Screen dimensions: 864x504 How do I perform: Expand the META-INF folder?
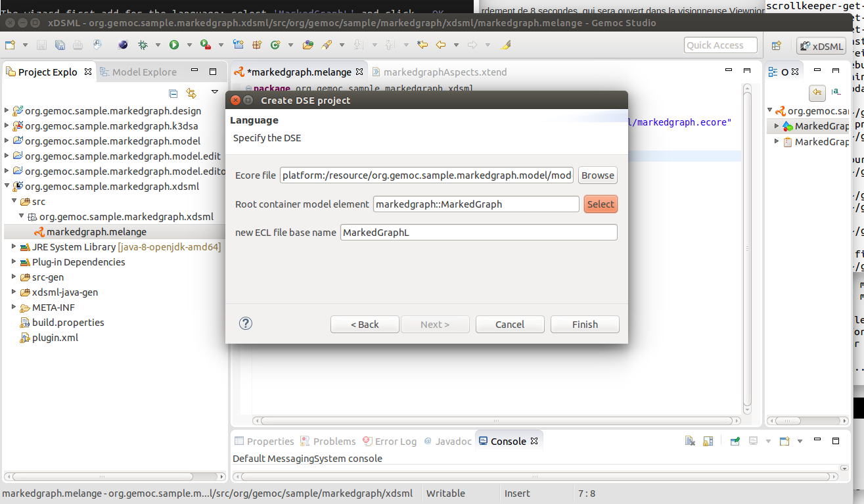[x=15, y=308]
